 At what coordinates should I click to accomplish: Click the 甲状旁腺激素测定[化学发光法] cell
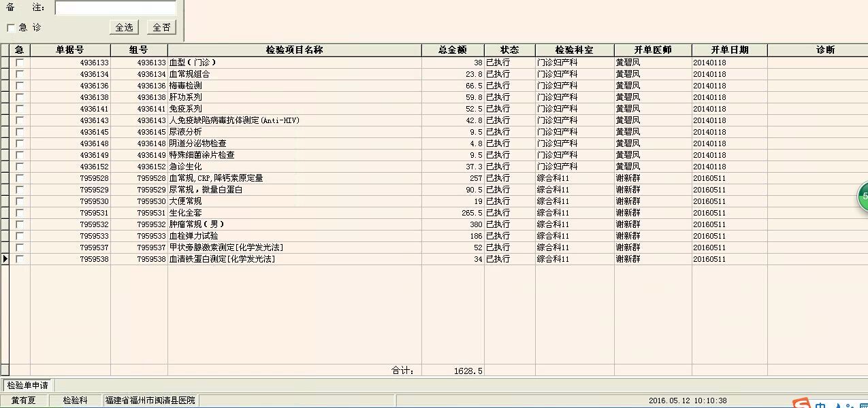click(294, 248)
